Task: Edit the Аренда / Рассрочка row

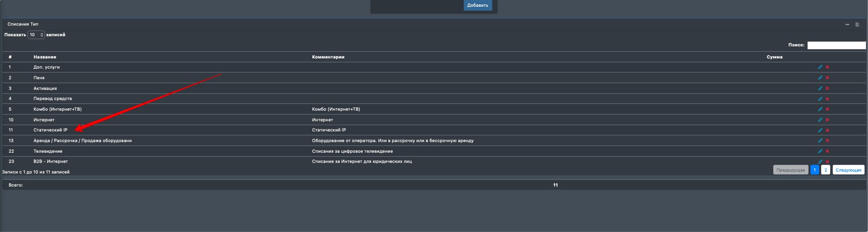Action: coord(820,141)
